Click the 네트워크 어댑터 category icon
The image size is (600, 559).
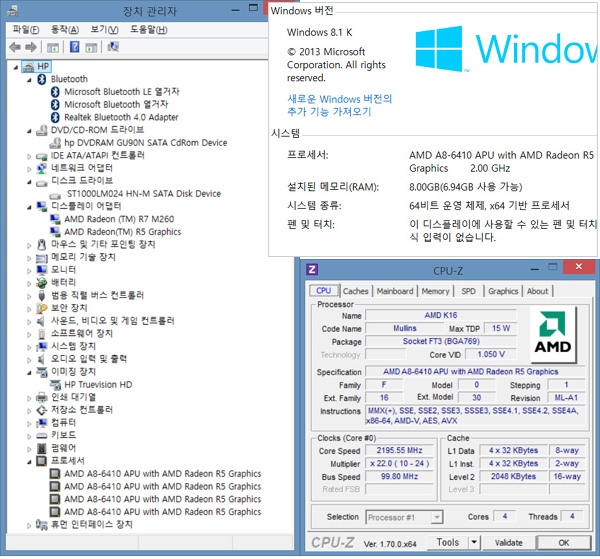(x=42, y=168)
